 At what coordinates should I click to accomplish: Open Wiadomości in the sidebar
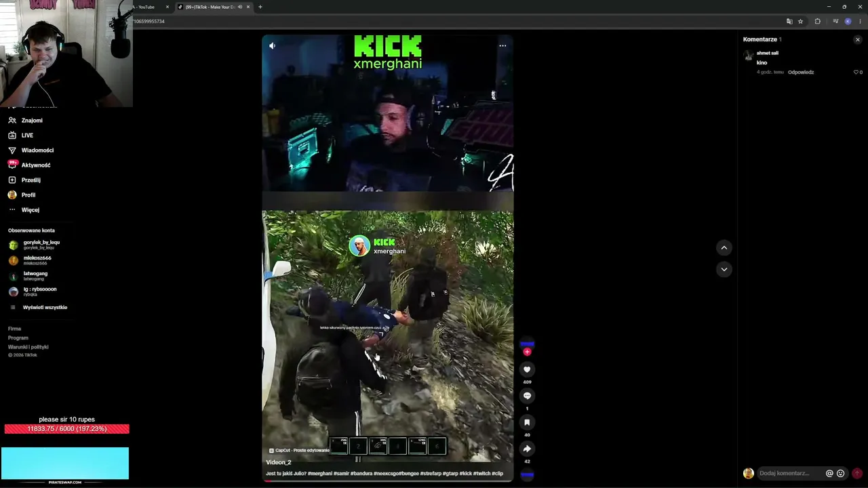tap(37, 150)
